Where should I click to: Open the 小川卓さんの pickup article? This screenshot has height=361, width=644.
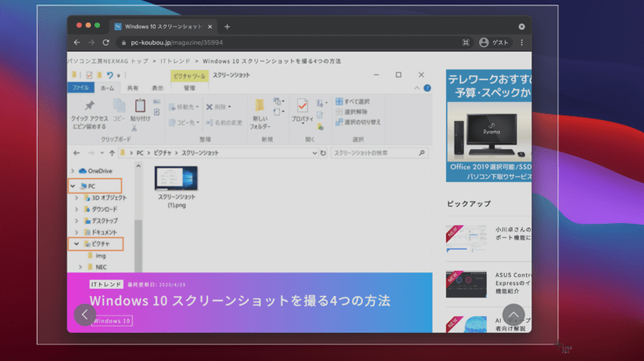[489, 238]
